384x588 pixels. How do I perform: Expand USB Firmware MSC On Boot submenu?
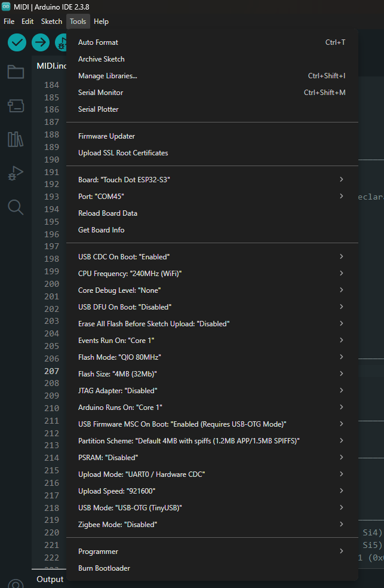pyautogui.click(x=212, y=424)
